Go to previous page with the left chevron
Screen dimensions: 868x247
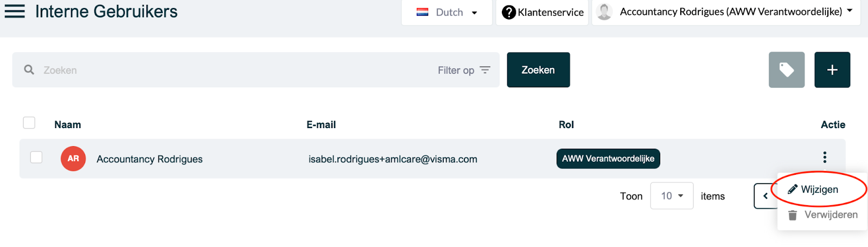pyautogui.click(x=765, y=196)
